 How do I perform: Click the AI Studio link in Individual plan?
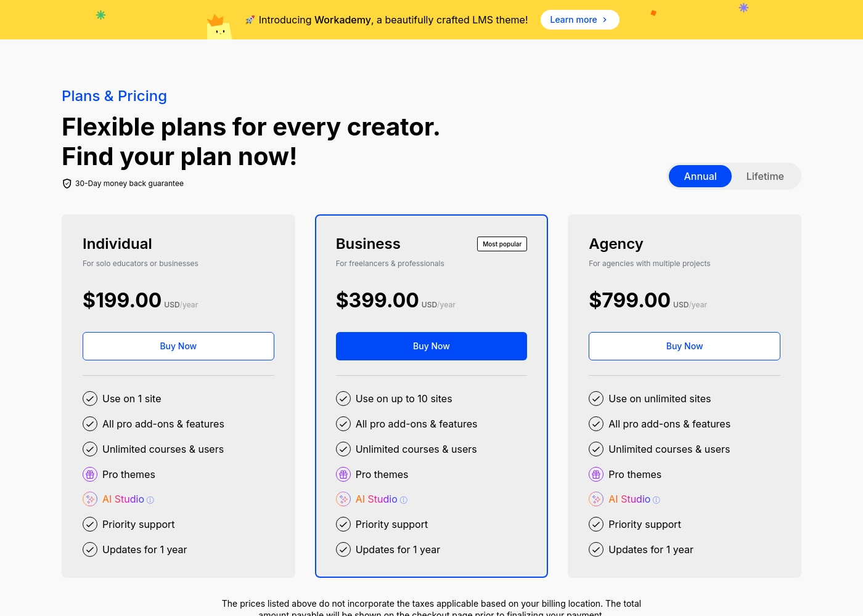[123, 499]
